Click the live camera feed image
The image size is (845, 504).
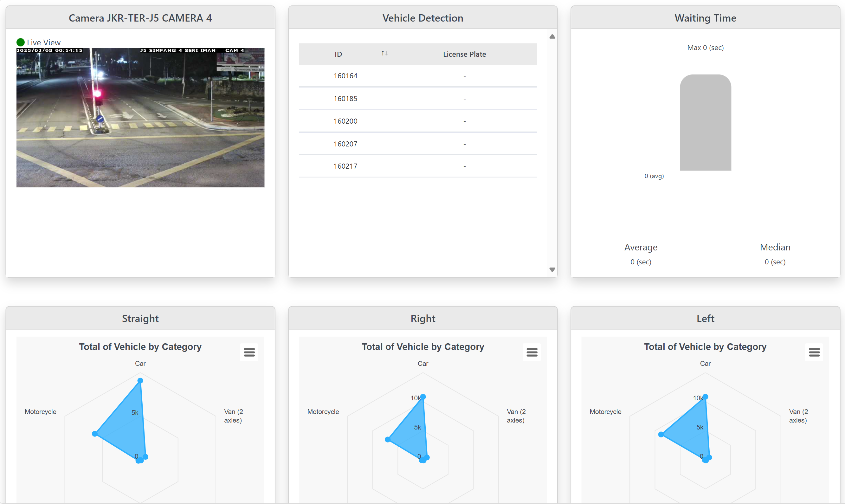coord(140,118)
